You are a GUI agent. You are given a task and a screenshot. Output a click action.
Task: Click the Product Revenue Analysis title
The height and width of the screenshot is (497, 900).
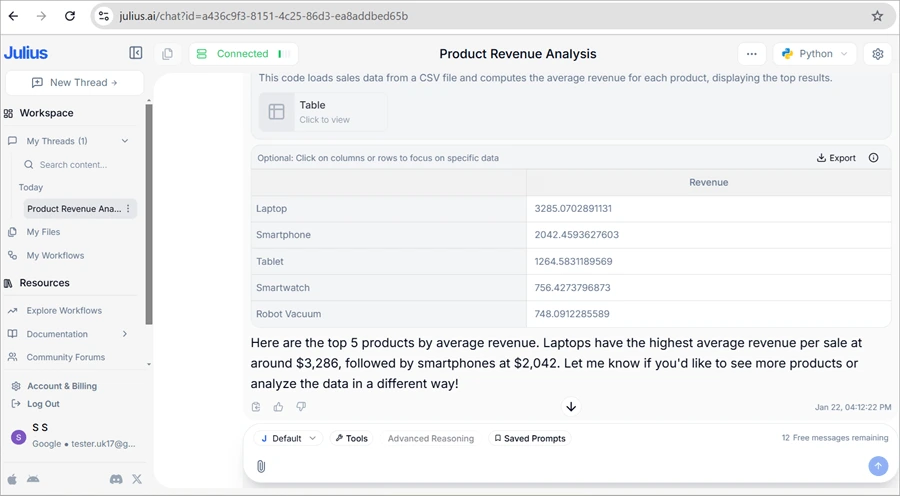point(518,54)
